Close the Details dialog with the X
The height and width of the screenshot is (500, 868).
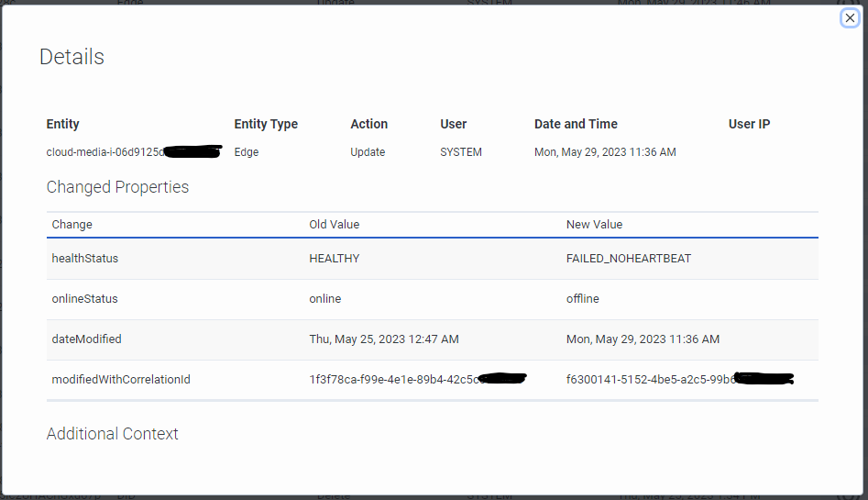click(x=850, y=17)
